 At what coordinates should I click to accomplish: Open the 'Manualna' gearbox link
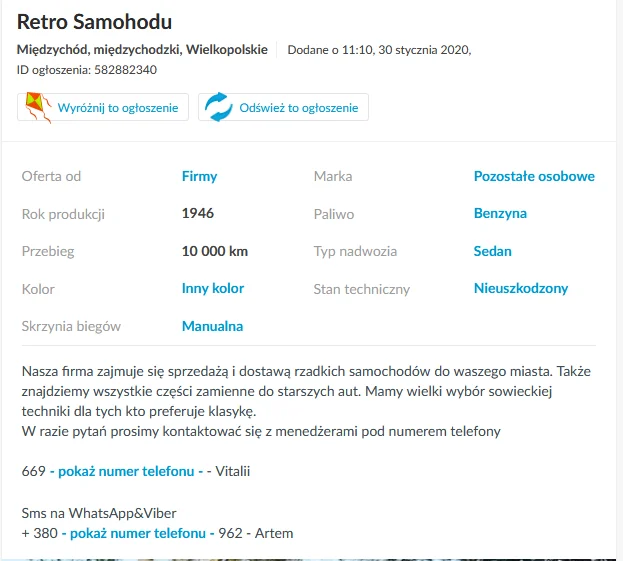(x=212, y=326)
